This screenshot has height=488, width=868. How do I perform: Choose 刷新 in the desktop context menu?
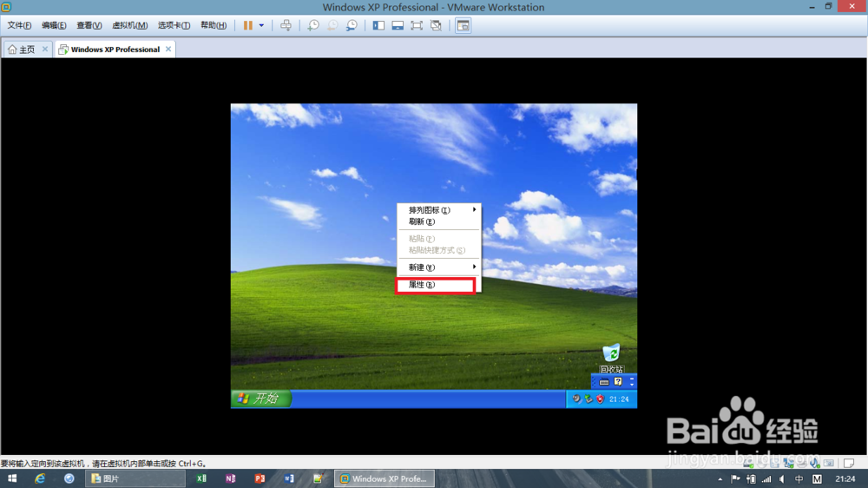coord(438,221)
